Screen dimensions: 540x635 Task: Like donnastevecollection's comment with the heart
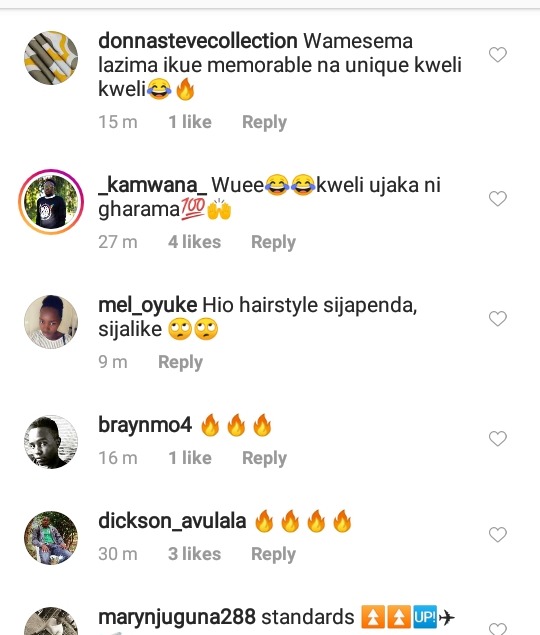497,55
